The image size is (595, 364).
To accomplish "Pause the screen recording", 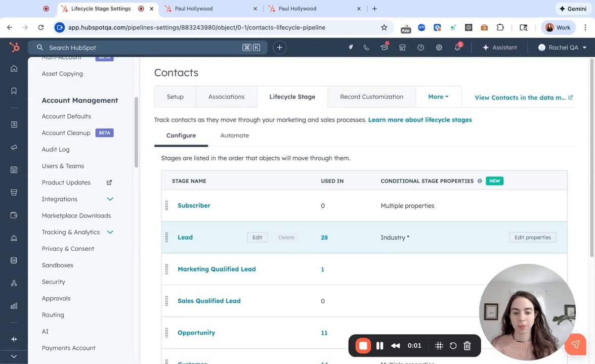I will coord(379,345).
